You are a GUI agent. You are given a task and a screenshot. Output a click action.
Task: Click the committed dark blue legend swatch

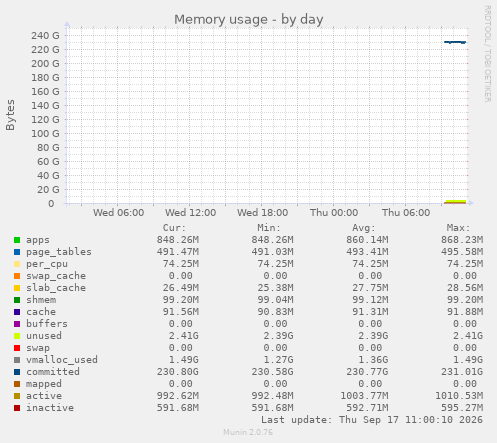(17, 372)
